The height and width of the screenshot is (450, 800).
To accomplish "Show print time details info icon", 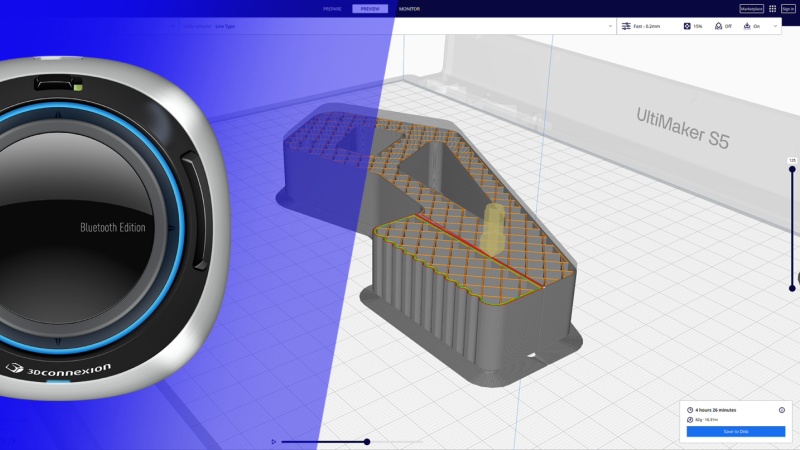I will (782, 410).
